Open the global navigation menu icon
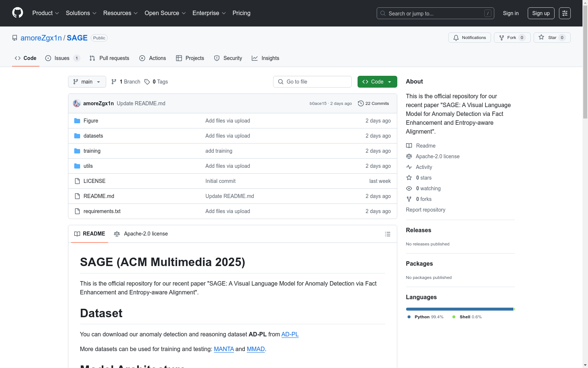This screenshot has height=368, width=588. coord(565,13)
